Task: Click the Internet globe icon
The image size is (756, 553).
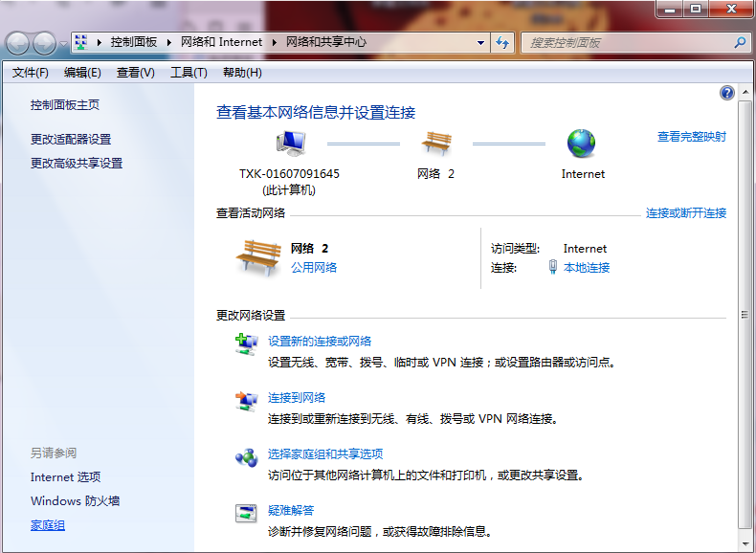Action: 581,144
